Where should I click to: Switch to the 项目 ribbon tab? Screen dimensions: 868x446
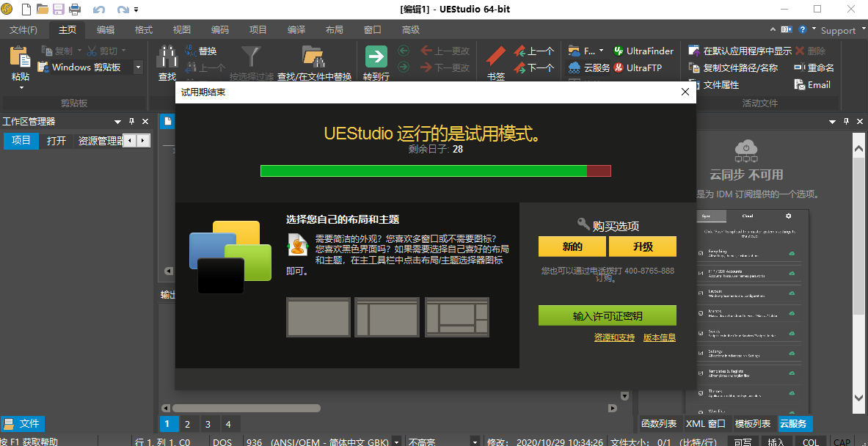(258, 30)
